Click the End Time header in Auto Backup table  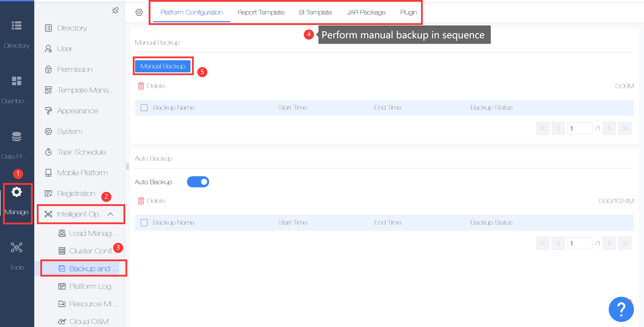pyautogui.click(x=388, y=223)
